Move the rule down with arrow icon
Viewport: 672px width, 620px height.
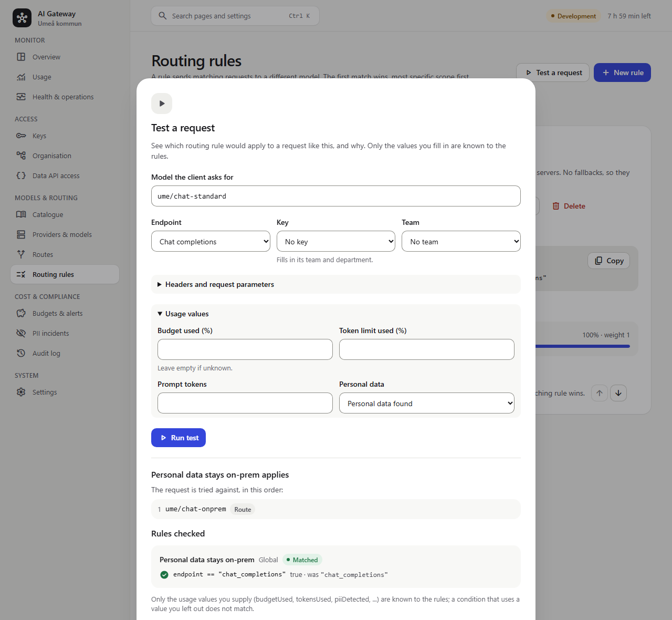618,393
